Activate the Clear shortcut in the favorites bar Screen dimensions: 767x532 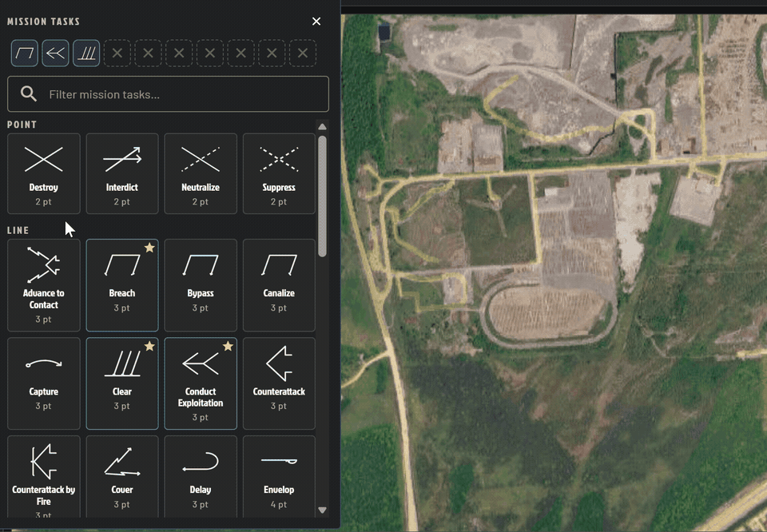point(86,53)
